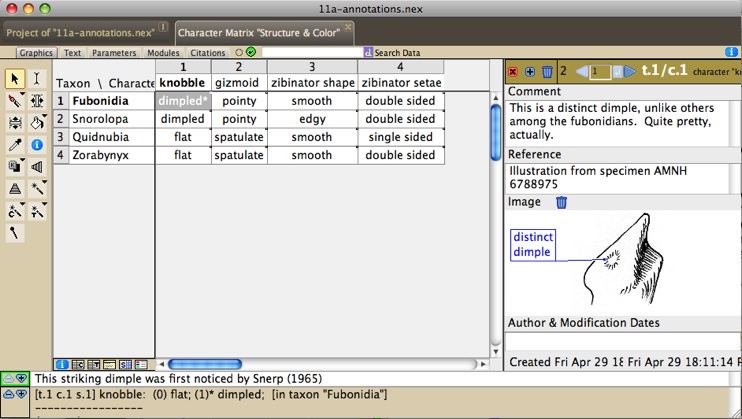The image size is (742, 419).
Task: Switch to the Project of 11a-annotations.nex tab
Action: click(81, 32)
